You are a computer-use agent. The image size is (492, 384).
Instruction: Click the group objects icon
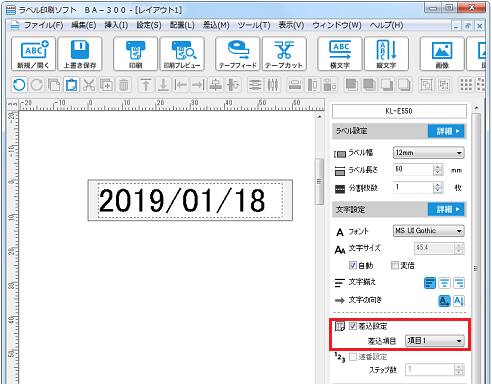(x=426, y=85)
